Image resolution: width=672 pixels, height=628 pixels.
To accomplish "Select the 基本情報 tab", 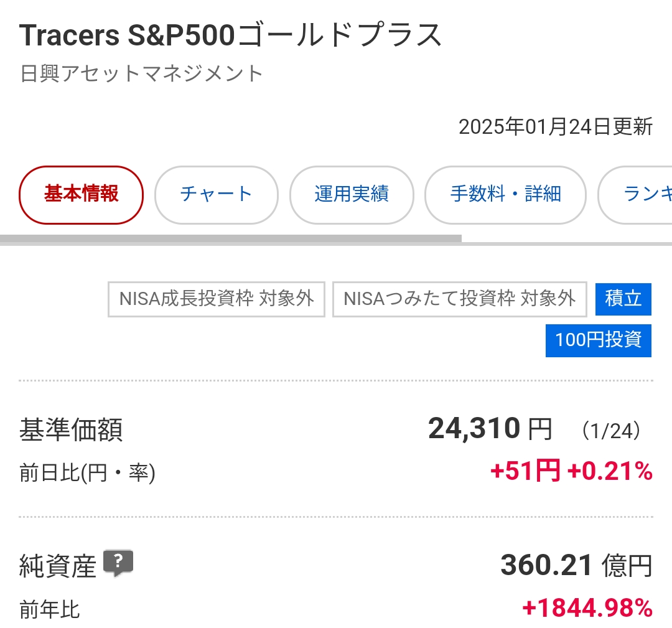I will (81, 195).
